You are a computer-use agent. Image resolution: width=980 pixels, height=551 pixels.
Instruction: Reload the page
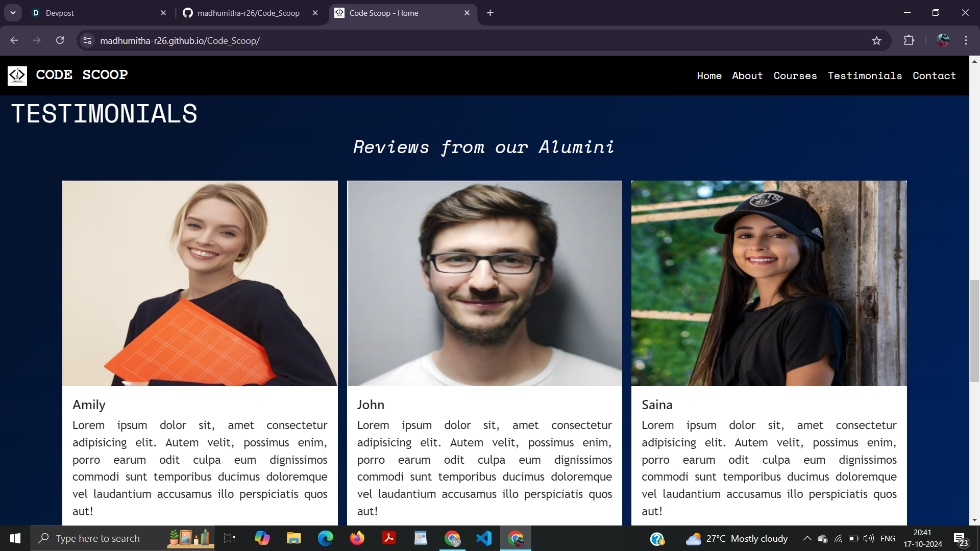pyautogui.click(x=60, y=41)
